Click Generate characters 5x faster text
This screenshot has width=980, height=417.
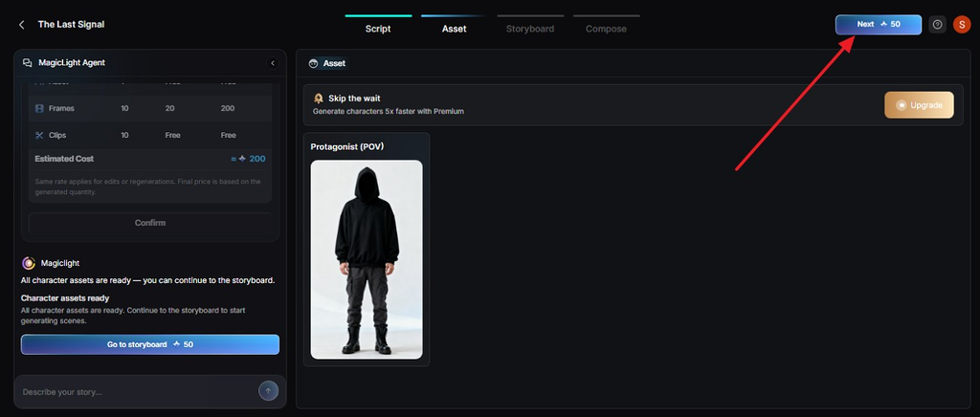[x=389, y=112]
